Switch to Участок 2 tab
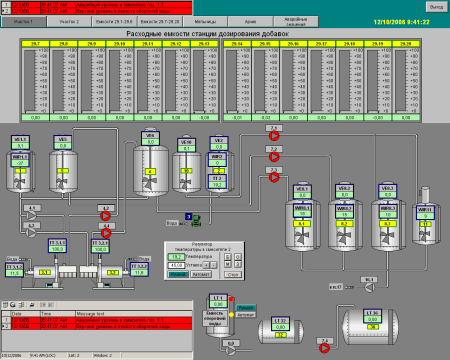Screen dimensions: 450x360 point(69,22)
